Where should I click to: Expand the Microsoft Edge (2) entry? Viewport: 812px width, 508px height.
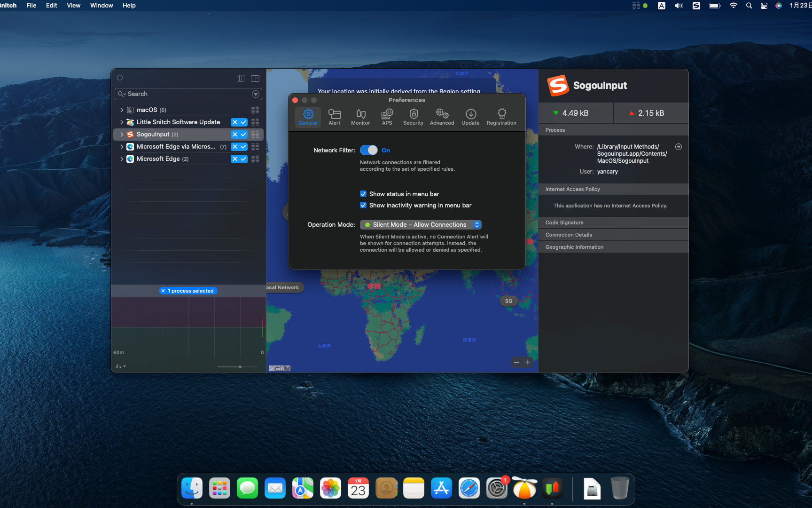tap(122, 159)
